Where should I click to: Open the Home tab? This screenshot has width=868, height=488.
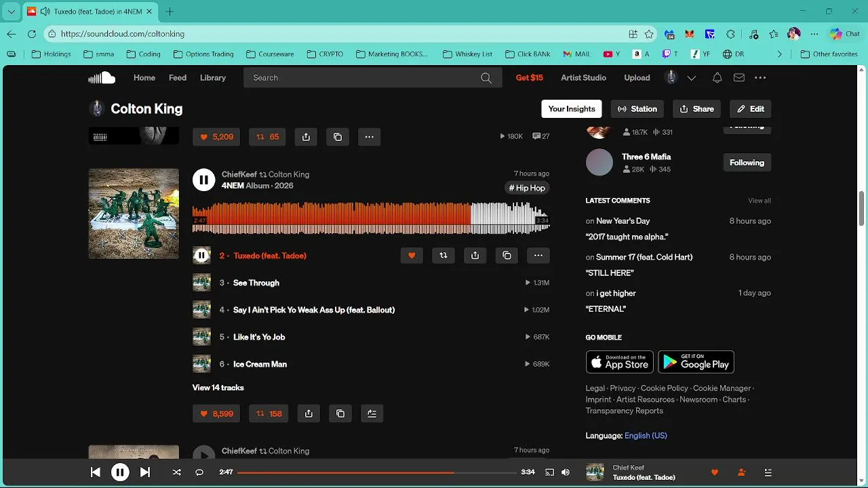point(144,78)
